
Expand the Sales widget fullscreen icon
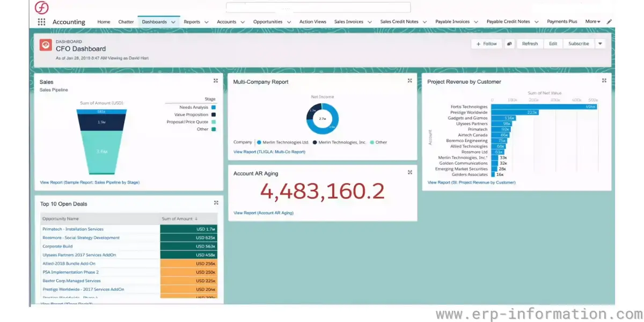pyautogui.click(x=216, y=80)
